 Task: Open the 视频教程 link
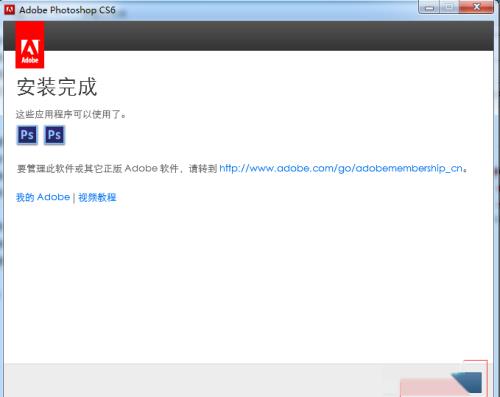97,197
